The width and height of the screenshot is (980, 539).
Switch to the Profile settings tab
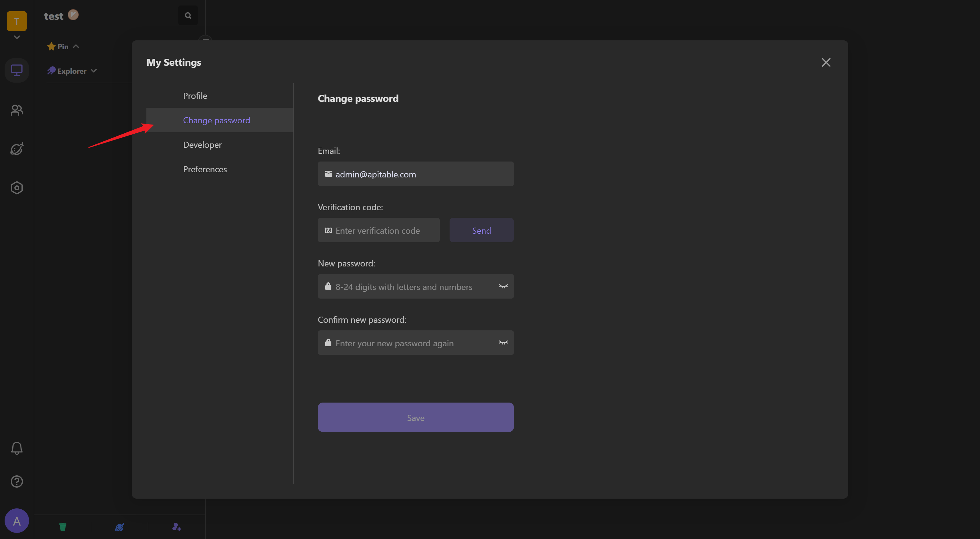click(195, 95)
